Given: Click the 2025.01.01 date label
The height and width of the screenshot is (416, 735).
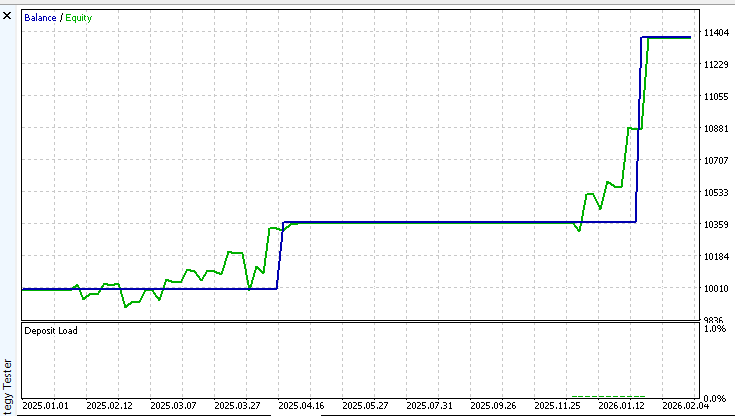Looking at the screenshot, I should (x=45, y=405).
